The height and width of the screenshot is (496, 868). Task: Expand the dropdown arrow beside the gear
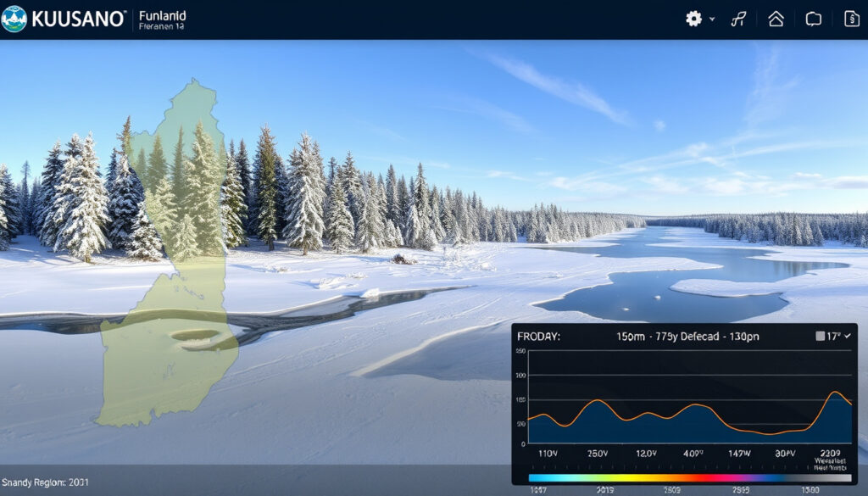click(x=712, y=20)
